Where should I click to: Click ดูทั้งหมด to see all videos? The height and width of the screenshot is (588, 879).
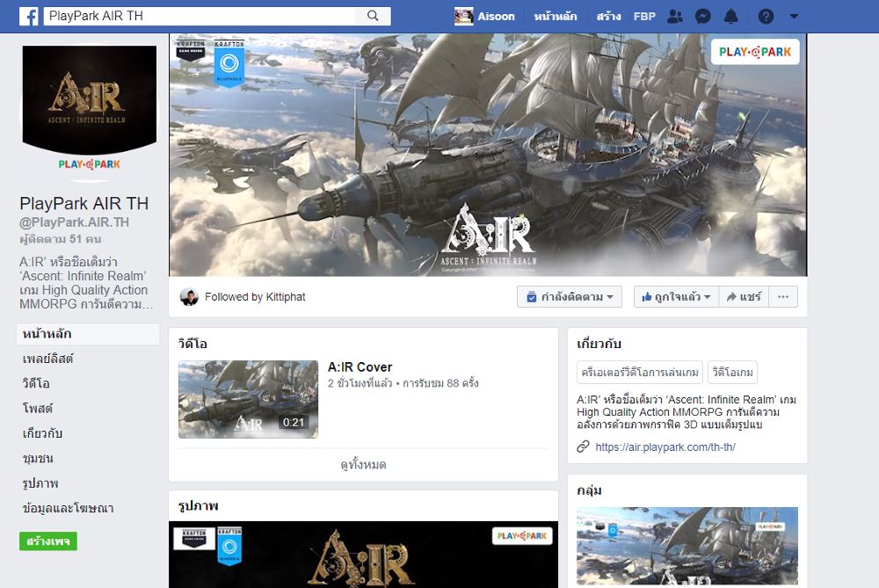(363, 464)
